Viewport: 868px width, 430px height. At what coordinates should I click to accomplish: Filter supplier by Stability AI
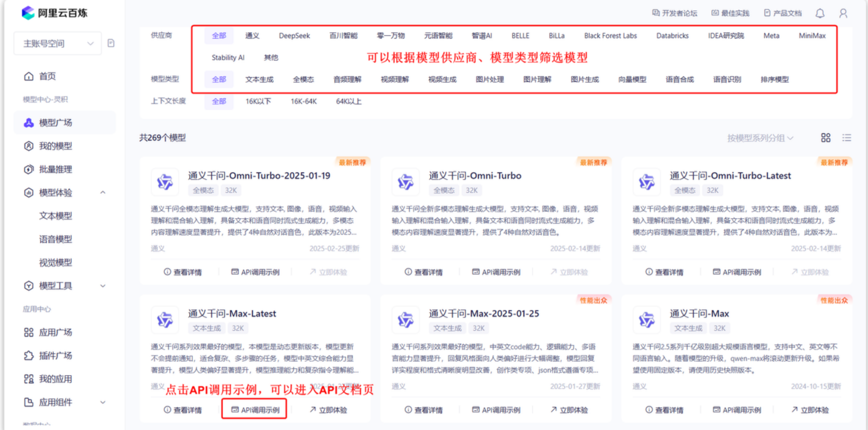(x=228, y=57)
